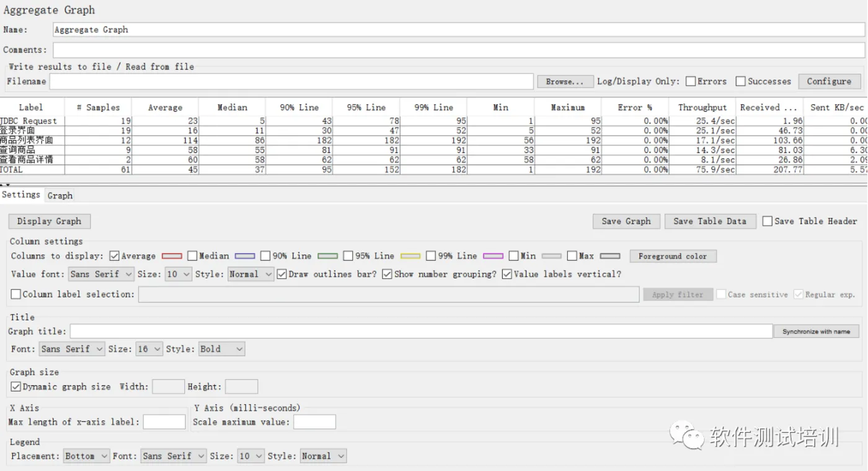Toggle Show number grouping checkbox
Viewport: 868px width, 471px height.
click(x=387, y=274)
